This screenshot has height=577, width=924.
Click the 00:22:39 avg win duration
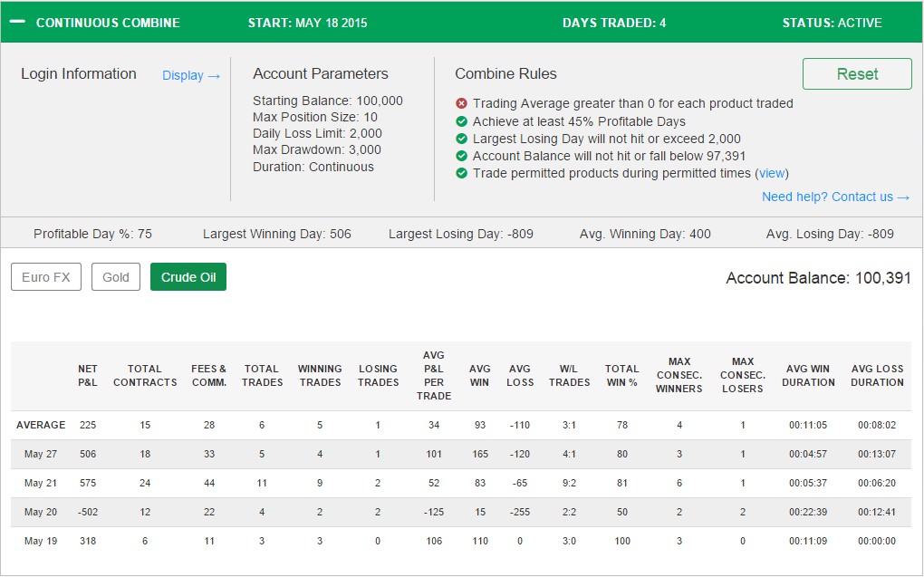coord(808,512)
